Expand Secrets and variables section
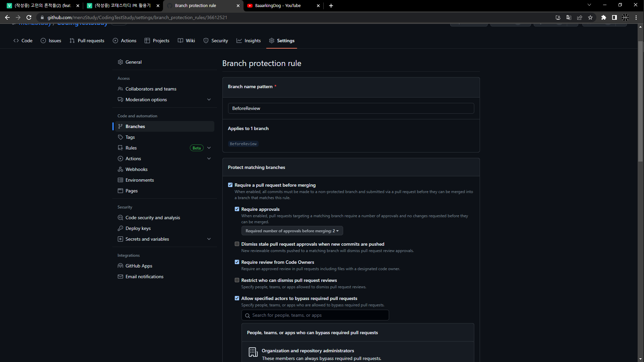644x362 pixels. click(209, 239)
